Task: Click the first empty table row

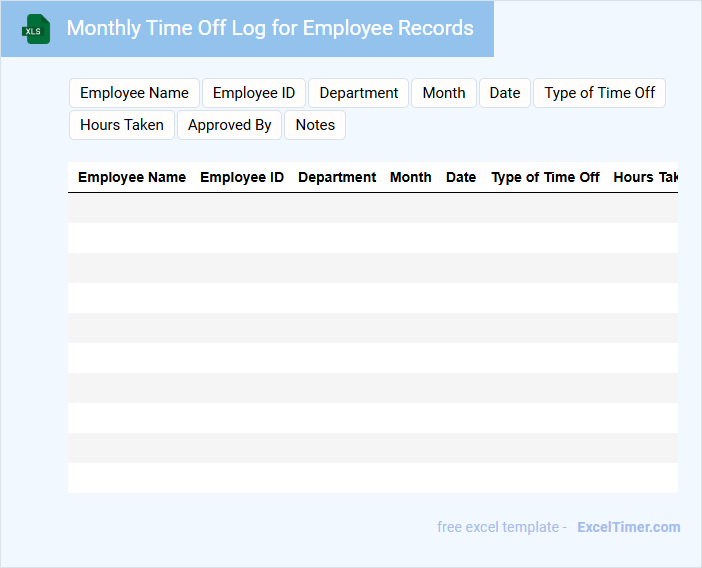Action: pyautogui.click(x=372, y=208)
